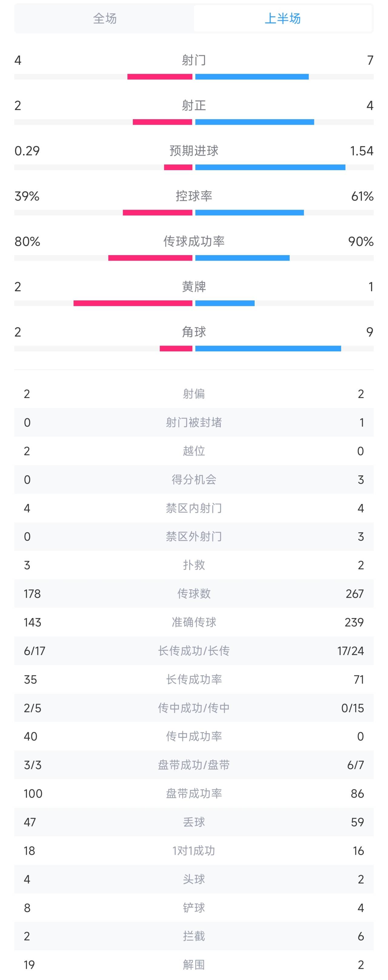Click the 长传成功/长传 row label
Screen dimensions: 388x980
[194, 651]
